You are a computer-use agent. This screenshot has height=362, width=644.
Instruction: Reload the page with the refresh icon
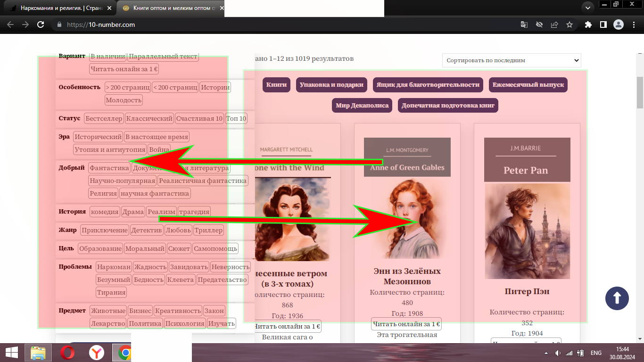[41, 25]
